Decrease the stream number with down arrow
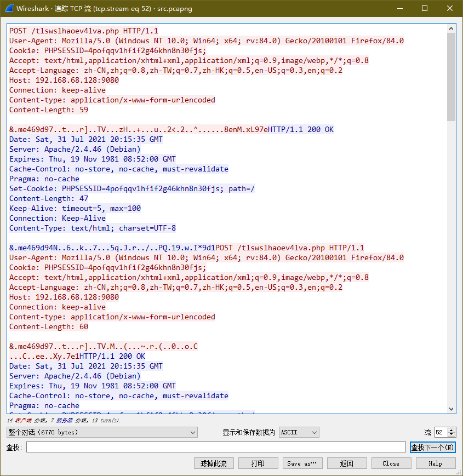 451,435
